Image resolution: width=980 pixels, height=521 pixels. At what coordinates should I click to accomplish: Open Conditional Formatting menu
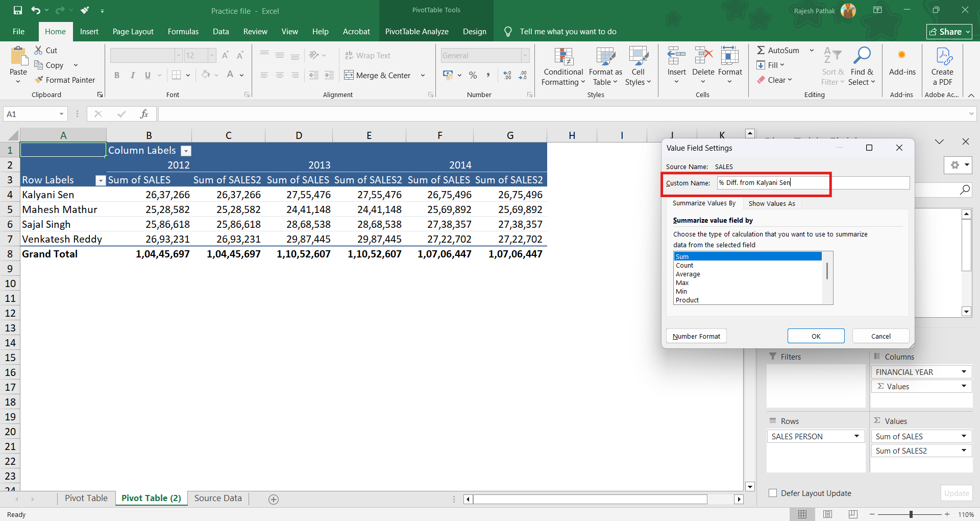(x=563, y=67)
